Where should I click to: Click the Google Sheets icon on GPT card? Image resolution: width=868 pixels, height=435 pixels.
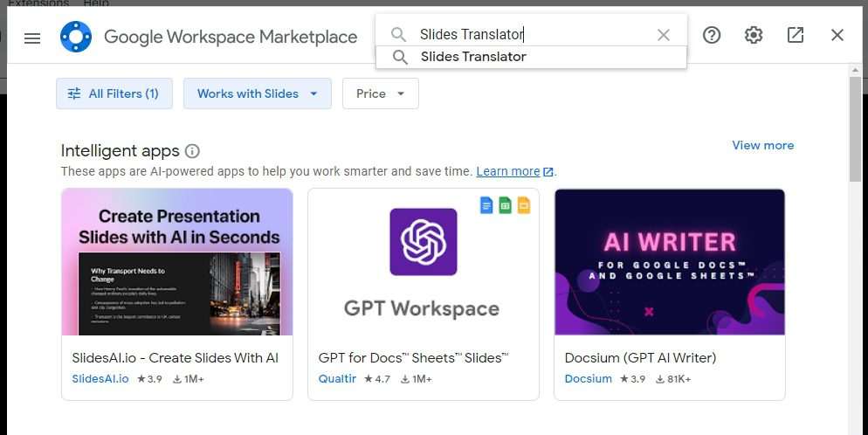click(505, 205)
